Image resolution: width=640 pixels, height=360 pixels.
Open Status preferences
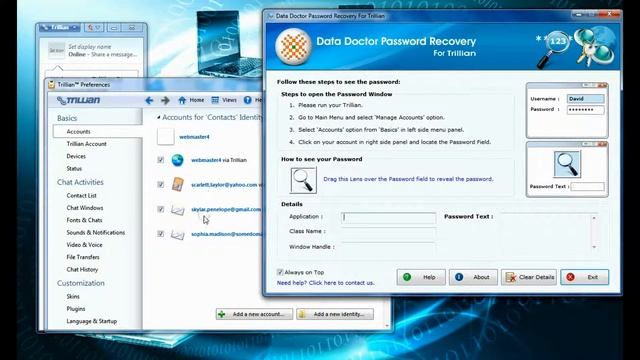(74, 168)
